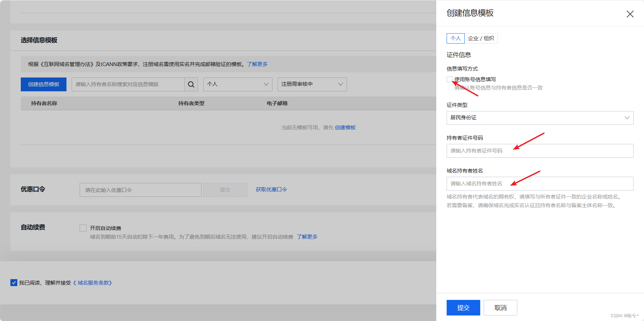Close the 创建信息模板 panel
Image resolution: width=644 pixels, height=321 pixels.
click(630, 14)
